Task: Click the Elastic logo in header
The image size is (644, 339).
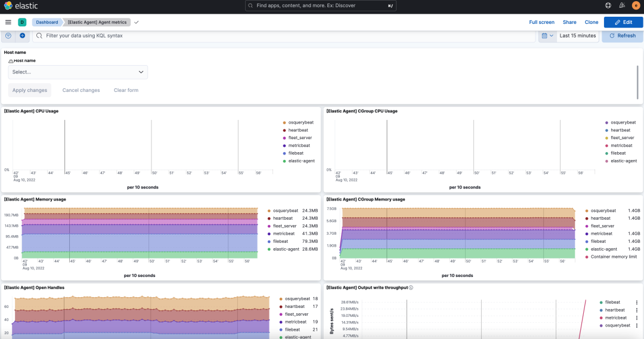Action: [21, 6]
